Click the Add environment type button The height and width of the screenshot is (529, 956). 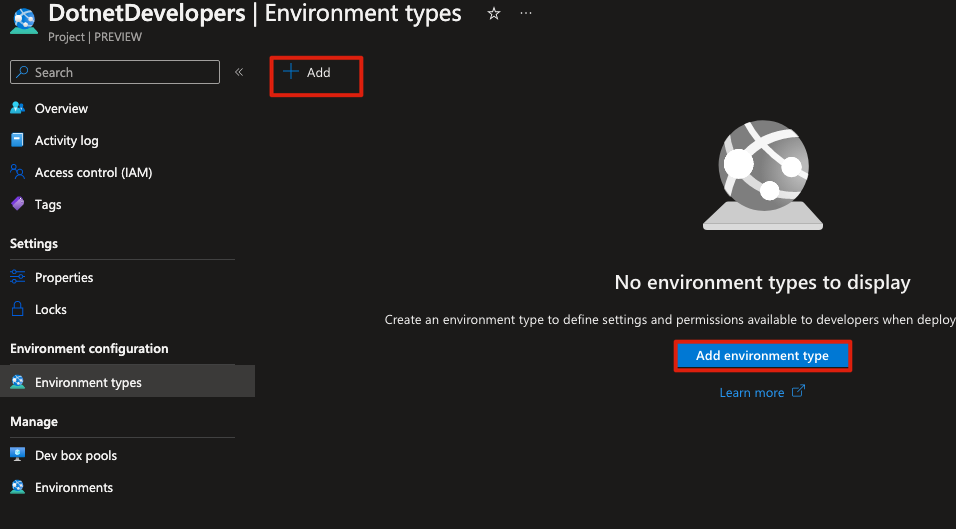point(762,356)
